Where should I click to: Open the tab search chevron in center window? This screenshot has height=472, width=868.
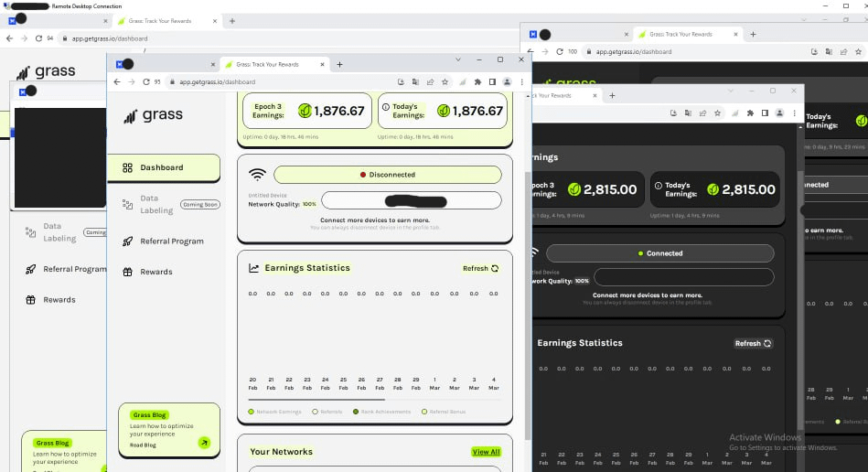(x=458, y=59)
